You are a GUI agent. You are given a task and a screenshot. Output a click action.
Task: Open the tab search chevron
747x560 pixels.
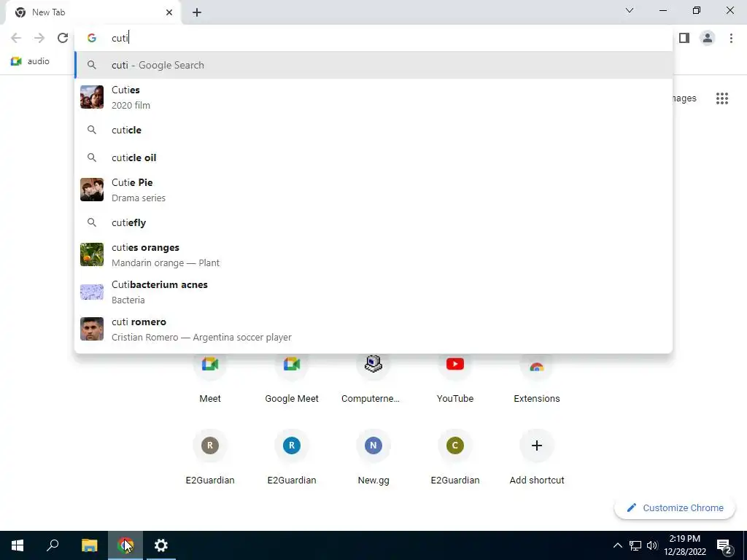tap(630, 10)
